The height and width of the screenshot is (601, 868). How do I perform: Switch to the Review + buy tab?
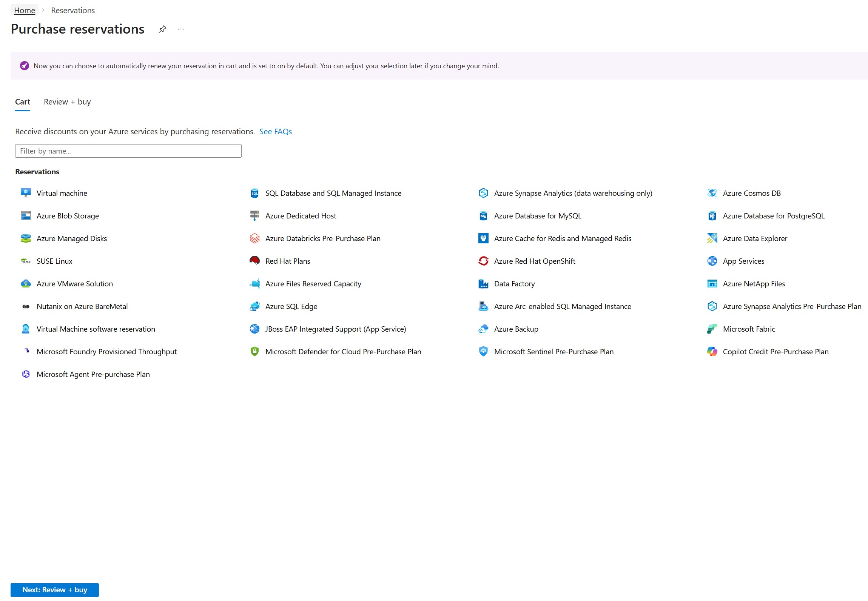click(x=67, y=102)
